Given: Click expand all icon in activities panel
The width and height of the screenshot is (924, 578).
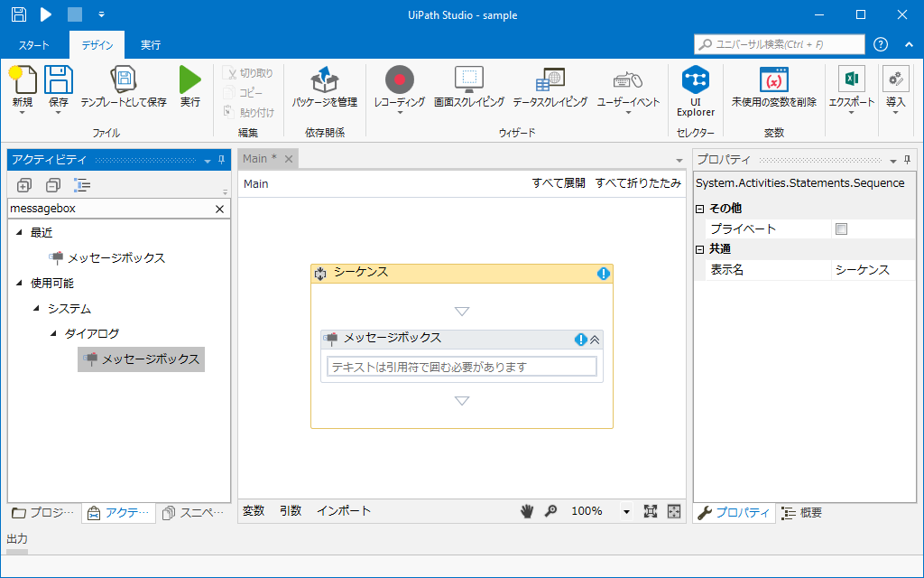Looking at the screenshot, I should 23,185.
